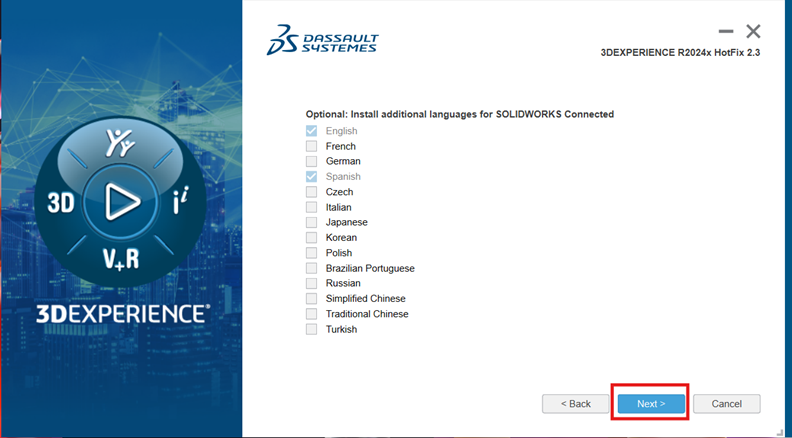Select Italian as additional language
Image resolution: width=792 pixels, height=438 pixels.
pos(312,207)
